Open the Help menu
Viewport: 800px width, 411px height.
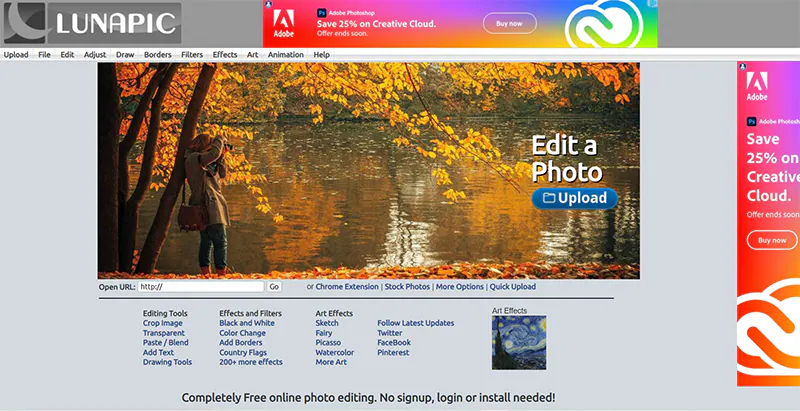(321, 55)
